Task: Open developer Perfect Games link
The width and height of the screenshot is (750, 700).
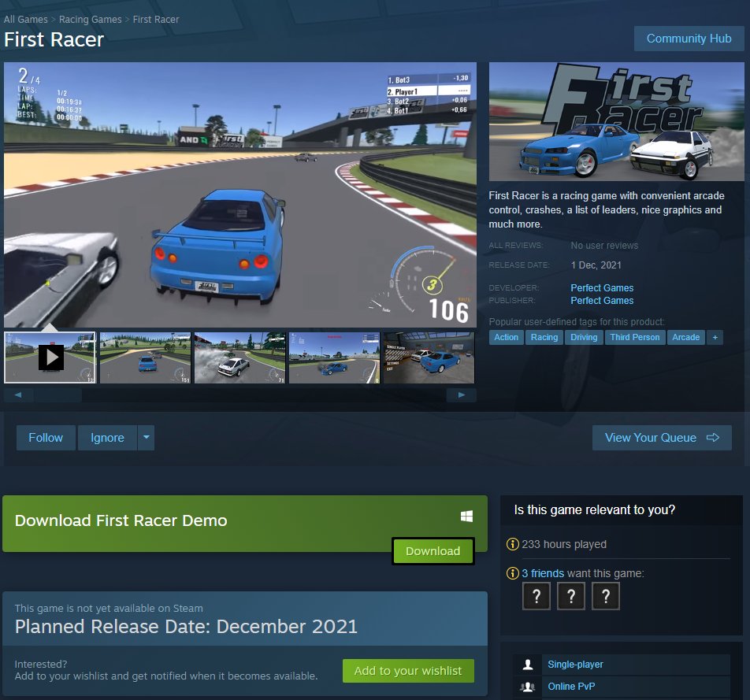Action: tap(602, 288)
